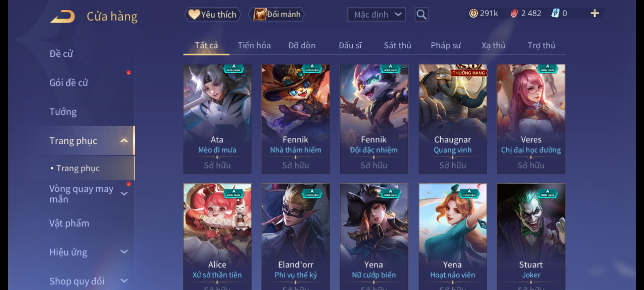This screenshot has width=644, height=290.
Task: Expand the Hiệu ứng sidebar section
Action: coord(124,252)
